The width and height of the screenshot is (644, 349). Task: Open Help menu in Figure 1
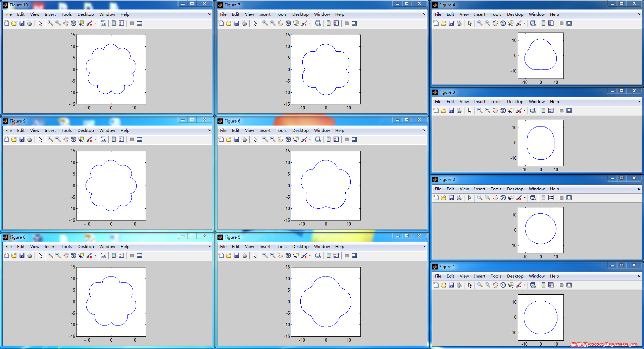tap(554, 276)
